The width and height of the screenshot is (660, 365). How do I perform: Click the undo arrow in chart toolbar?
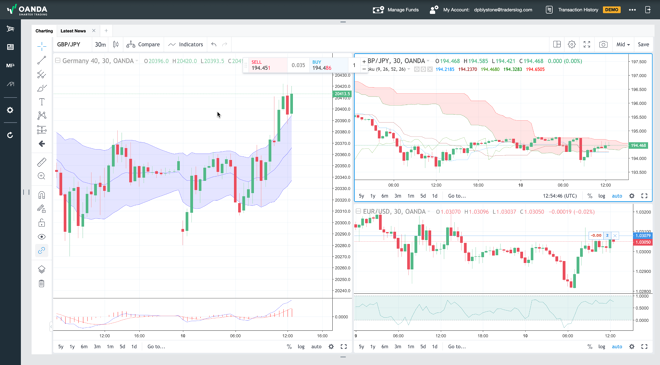[x=214, y=44]
